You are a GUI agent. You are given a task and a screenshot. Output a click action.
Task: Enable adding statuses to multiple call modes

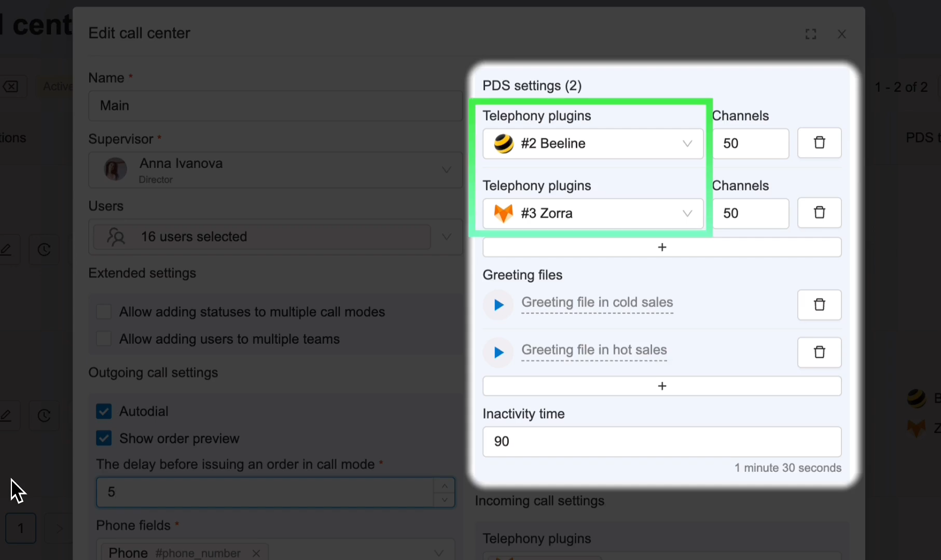(x=104, y=312)
